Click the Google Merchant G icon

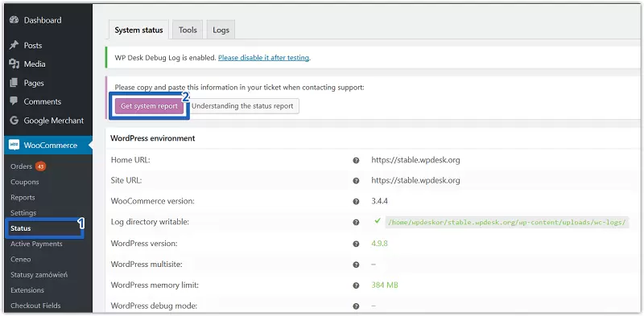14,121
